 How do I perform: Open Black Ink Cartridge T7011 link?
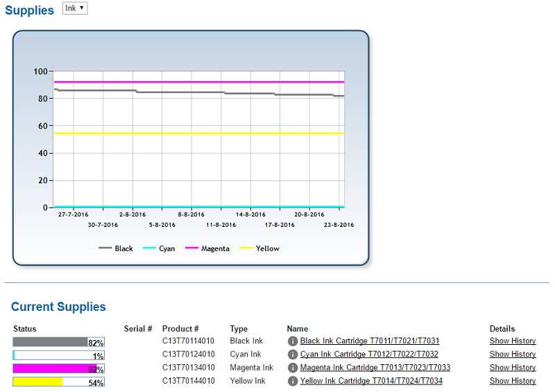click(369, 341)
